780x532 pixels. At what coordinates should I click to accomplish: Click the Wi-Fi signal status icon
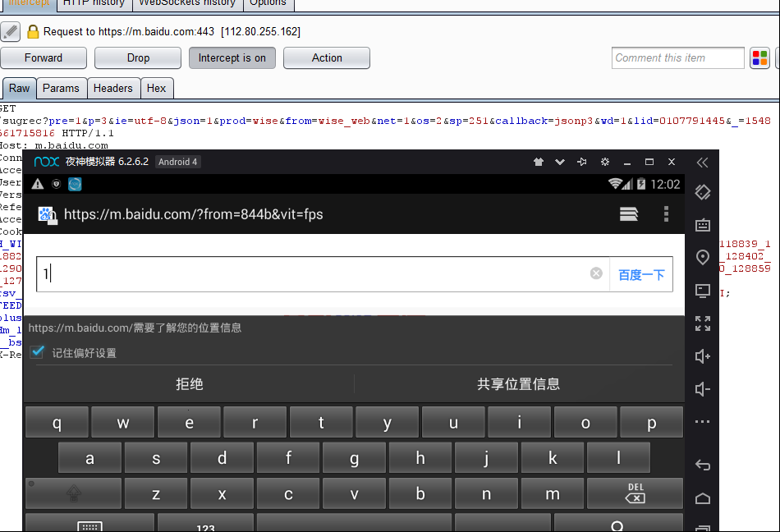tap(615, 183)
